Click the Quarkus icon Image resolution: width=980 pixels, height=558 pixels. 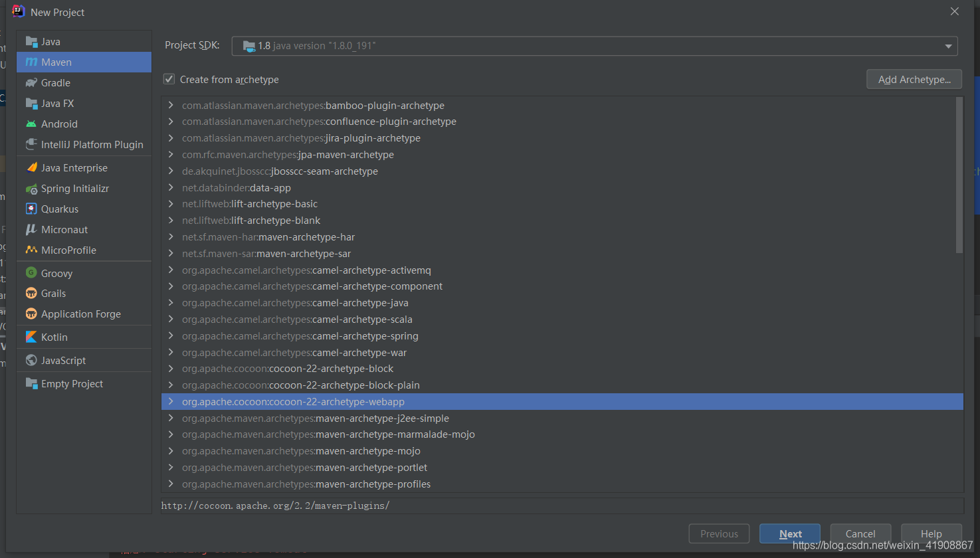pos(31,209)
